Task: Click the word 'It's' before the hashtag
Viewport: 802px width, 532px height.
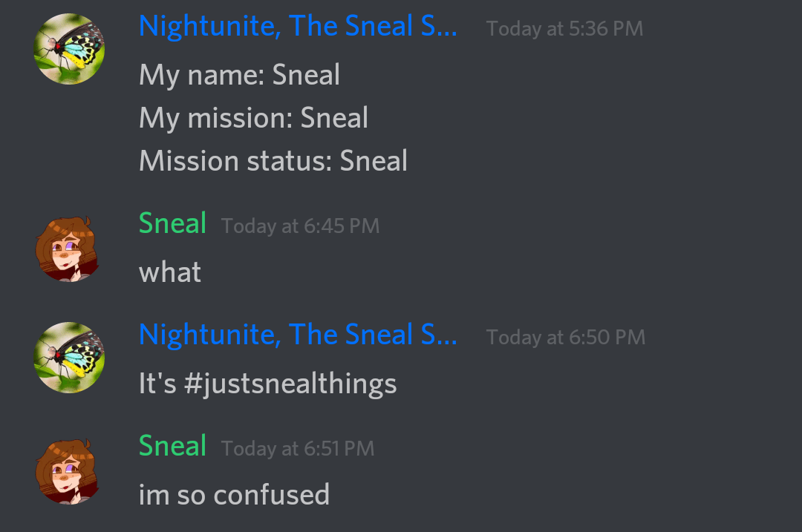Action: (157, 384)
